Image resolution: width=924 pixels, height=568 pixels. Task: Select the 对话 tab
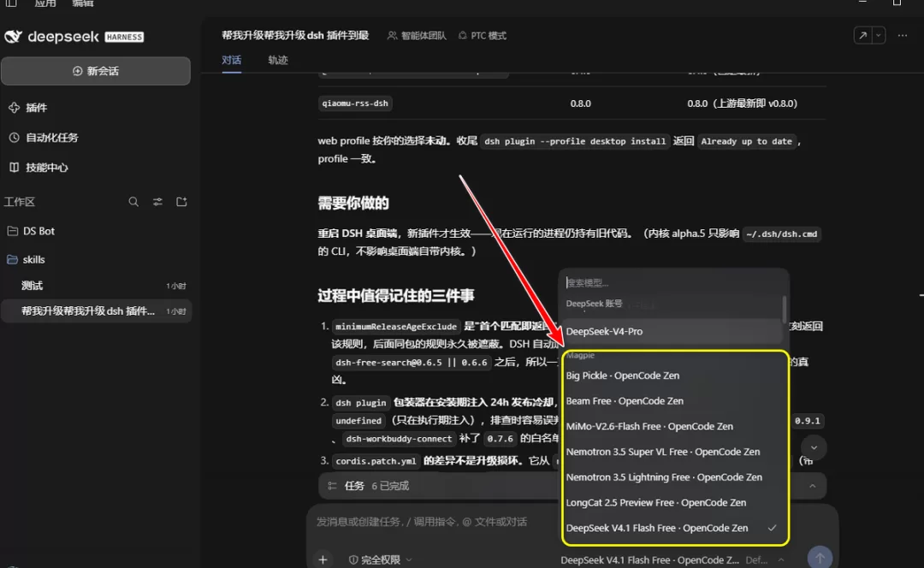(232, 60)
